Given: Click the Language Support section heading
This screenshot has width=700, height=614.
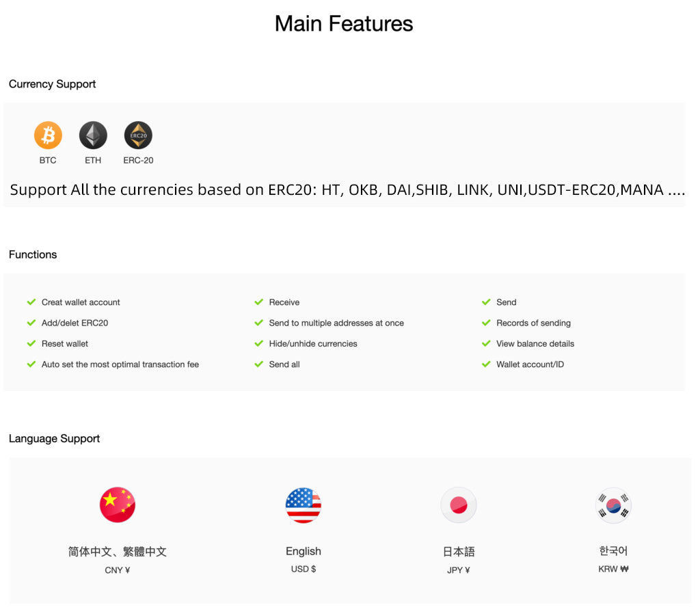Looking at the screenshot, I should (x=55, y=438).
